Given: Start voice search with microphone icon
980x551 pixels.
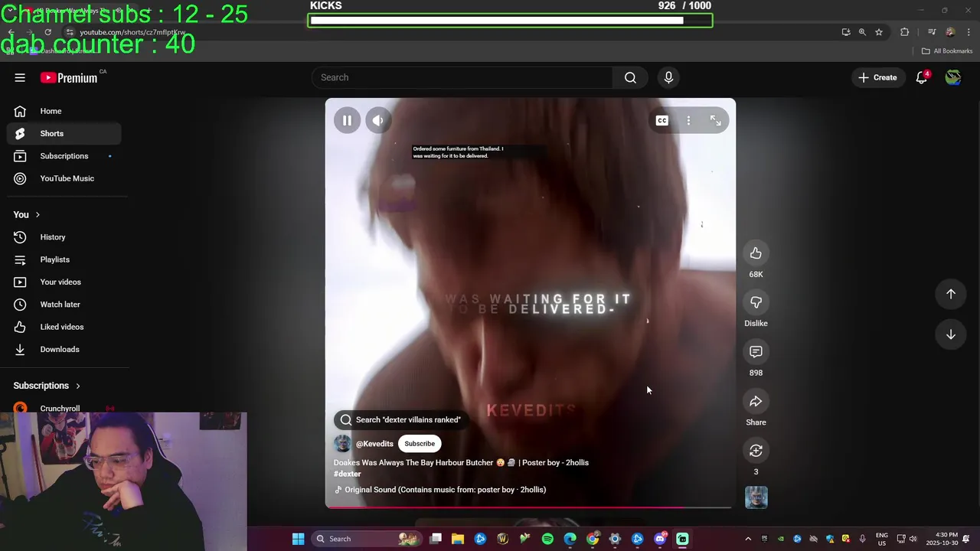Looking at the screenshot, I should [668, 77].
